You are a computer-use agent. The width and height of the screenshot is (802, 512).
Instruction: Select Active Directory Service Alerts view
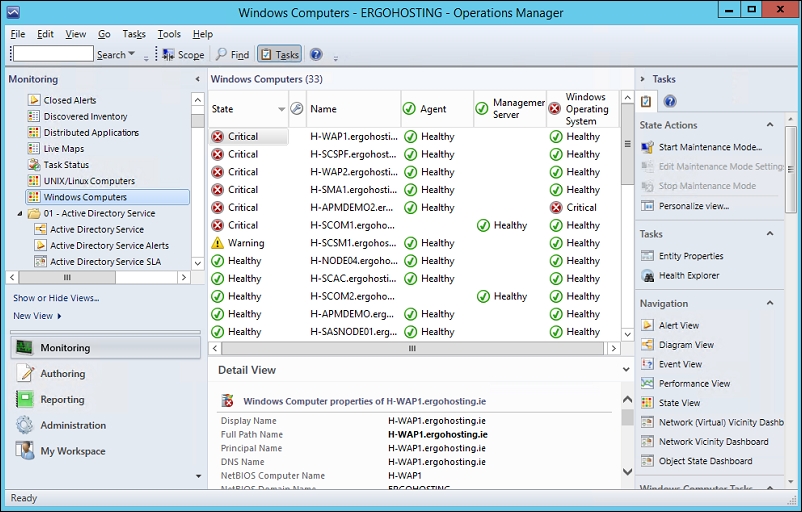(x=109, y=246)
